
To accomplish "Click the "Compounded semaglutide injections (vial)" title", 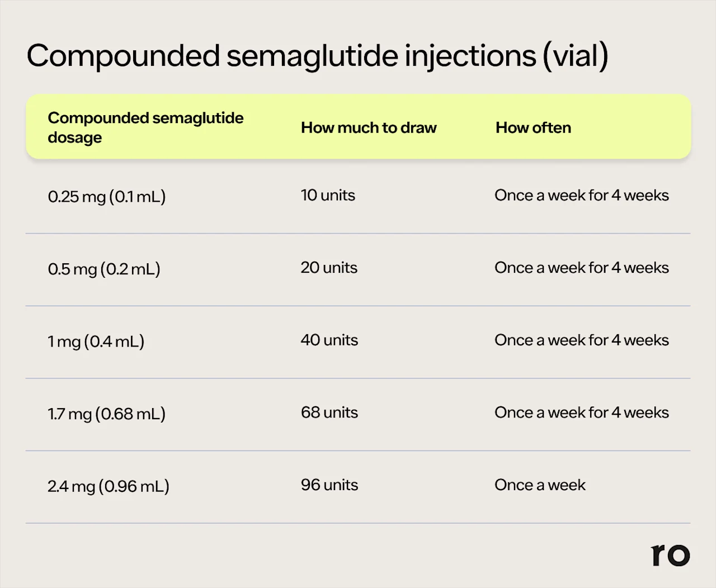I will point(317,56).
